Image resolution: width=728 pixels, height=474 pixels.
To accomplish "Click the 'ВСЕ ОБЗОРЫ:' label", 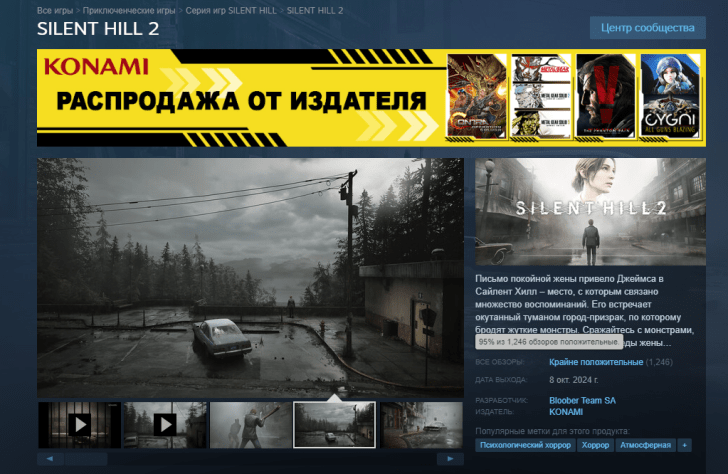I will pos(500,362).
